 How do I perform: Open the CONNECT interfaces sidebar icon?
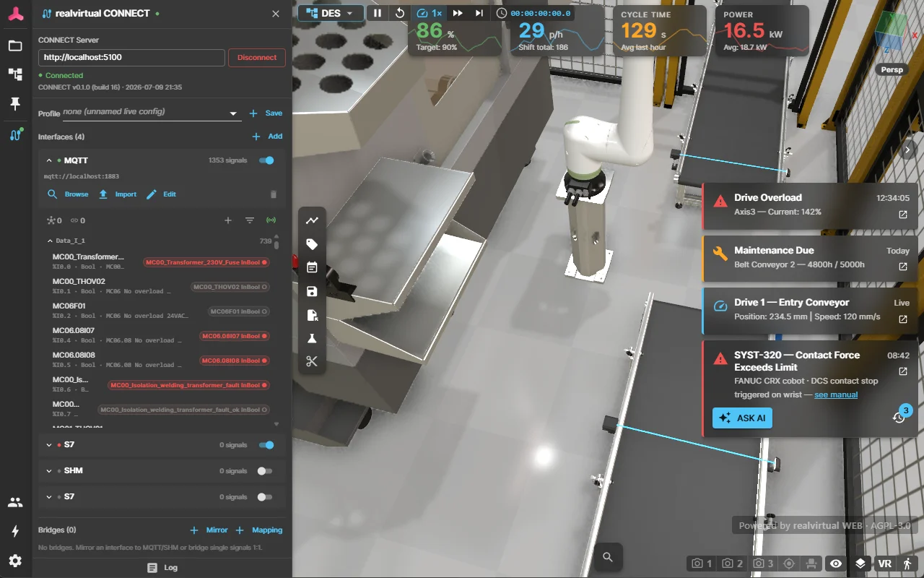[x=15, y=134]
